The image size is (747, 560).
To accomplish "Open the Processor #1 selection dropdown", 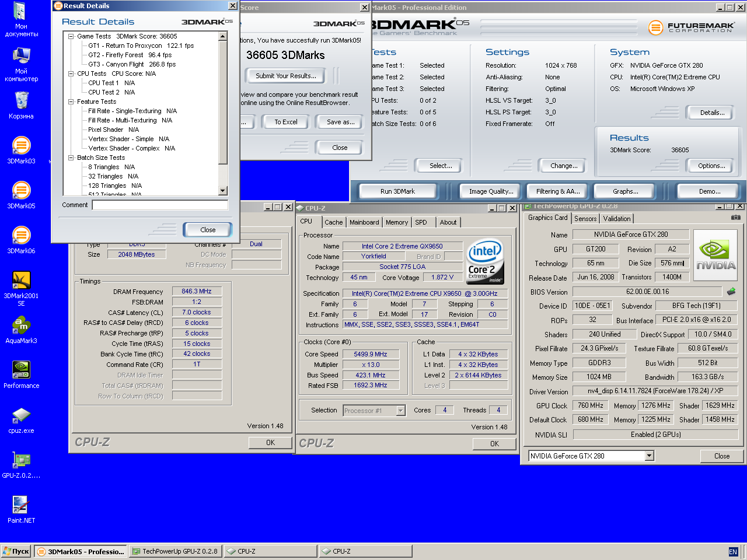I will click(400, 410).
